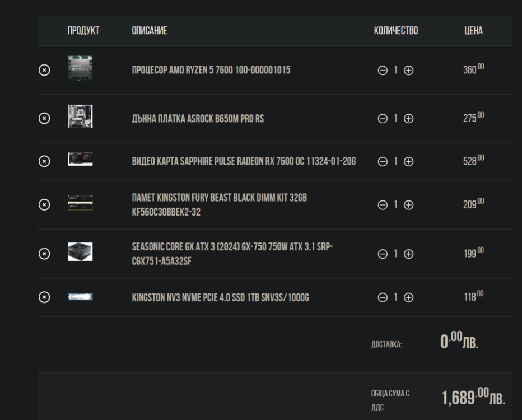This screenshot has width=522, height=420.
Task: Click the 360.00 price of the Ryzen processor
Action: coord(473,69)
